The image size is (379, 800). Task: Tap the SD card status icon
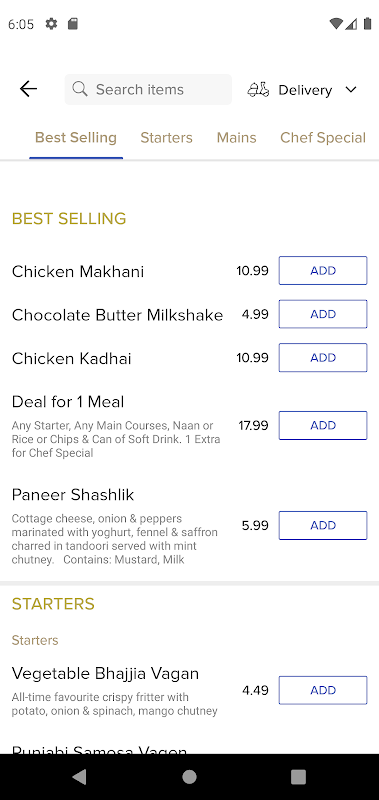tap(73, 24)
